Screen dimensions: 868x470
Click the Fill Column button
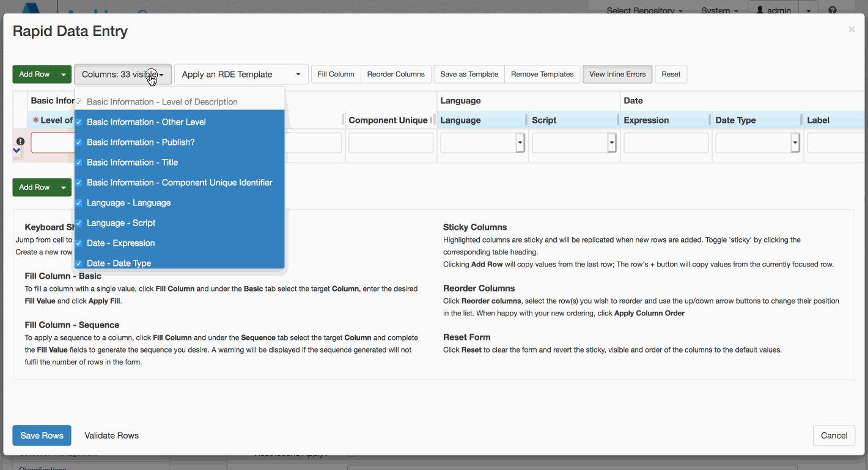[336, 75]
